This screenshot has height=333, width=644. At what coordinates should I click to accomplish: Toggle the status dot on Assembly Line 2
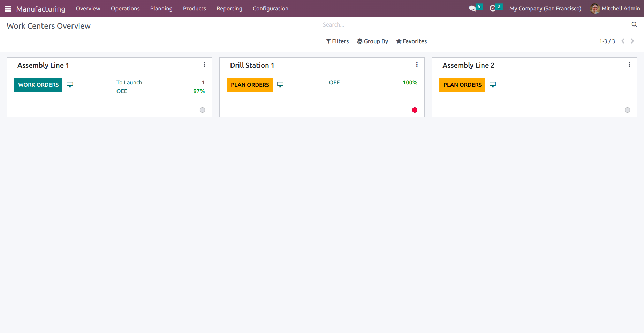pyautogui.click(x=627, y=110)
